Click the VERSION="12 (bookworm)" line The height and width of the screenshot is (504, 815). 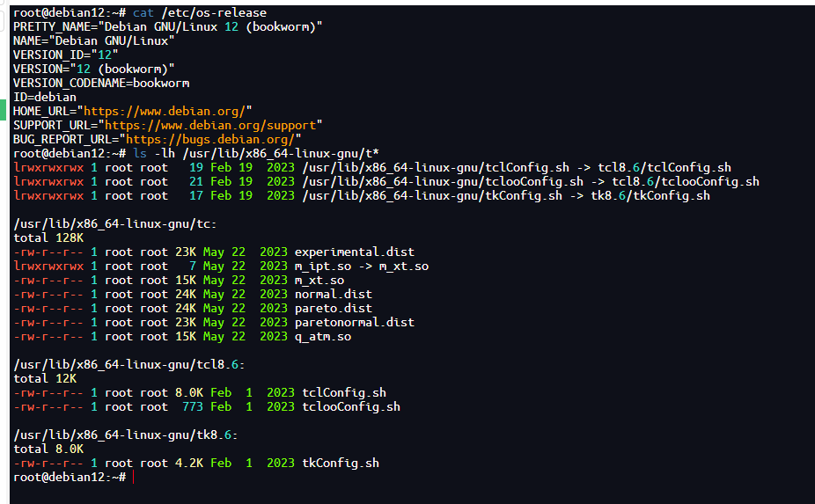[x=93, y=69]
